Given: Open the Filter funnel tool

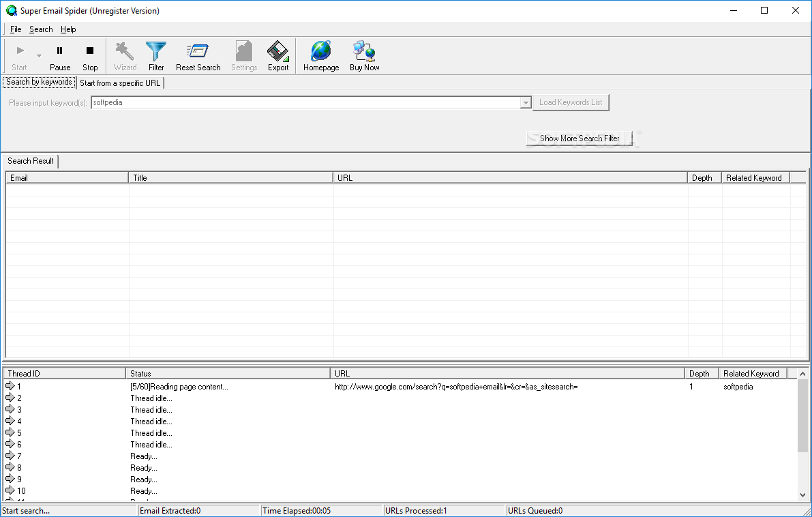Looking at the screenshot, I should (x=156, y=50).
